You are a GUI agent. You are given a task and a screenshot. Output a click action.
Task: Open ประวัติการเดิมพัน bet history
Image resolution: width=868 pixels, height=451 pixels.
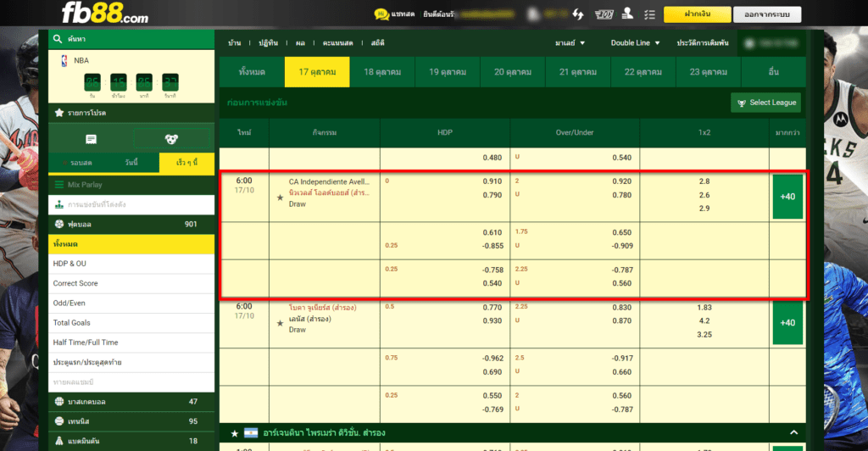pyautogui.click(x=703, y=42)
